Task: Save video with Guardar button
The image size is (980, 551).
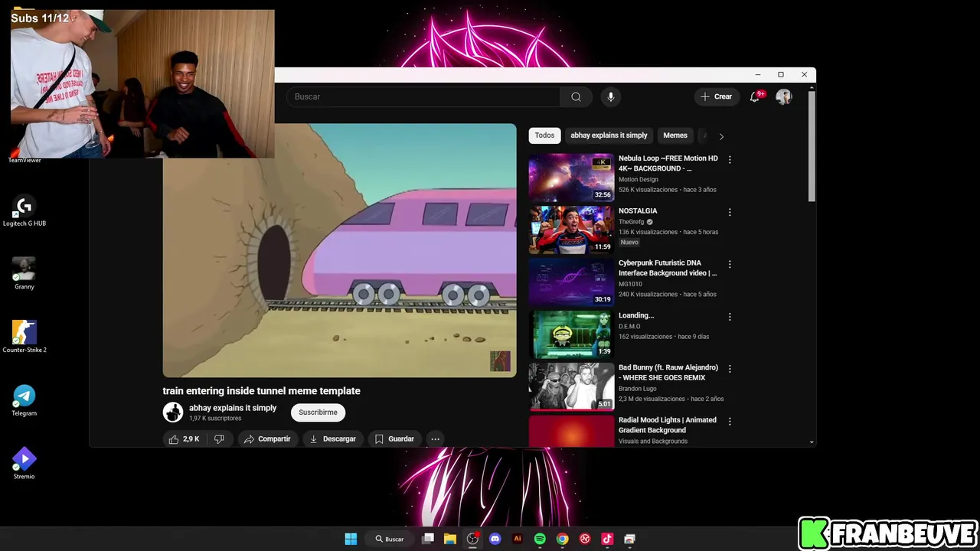Action: pyautogui.click(x=394, y=439)
